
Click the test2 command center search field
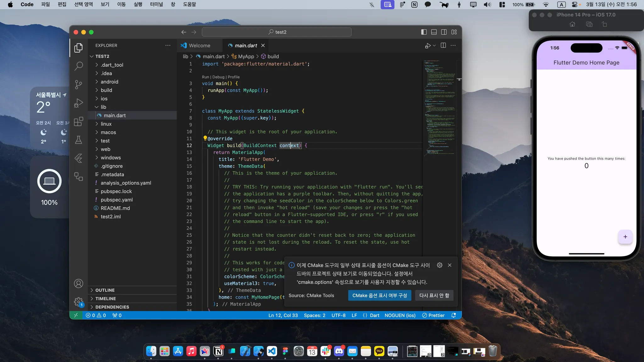277,32
